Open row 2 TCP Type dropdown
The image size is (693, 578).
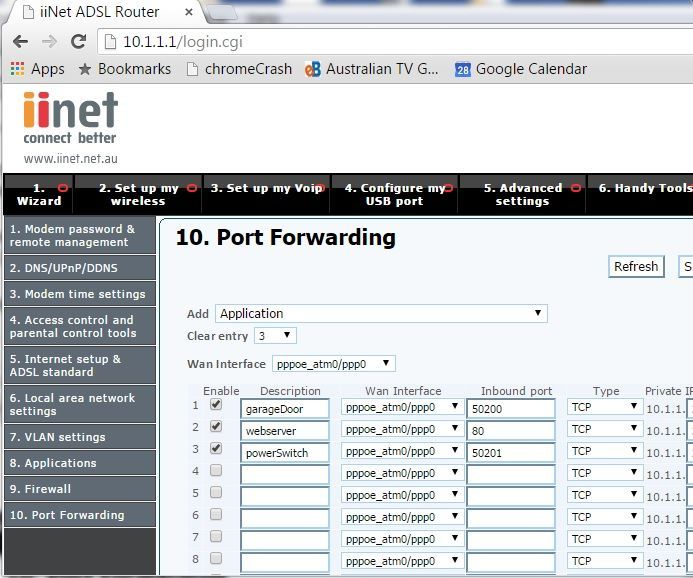click(x=605, y=429)
